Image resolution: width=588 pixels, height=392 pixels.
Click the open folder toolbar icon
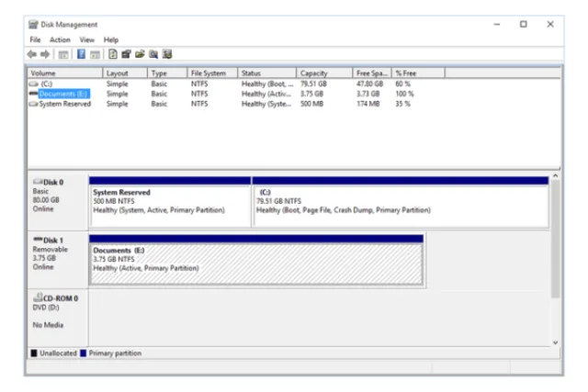coord(140,54)
